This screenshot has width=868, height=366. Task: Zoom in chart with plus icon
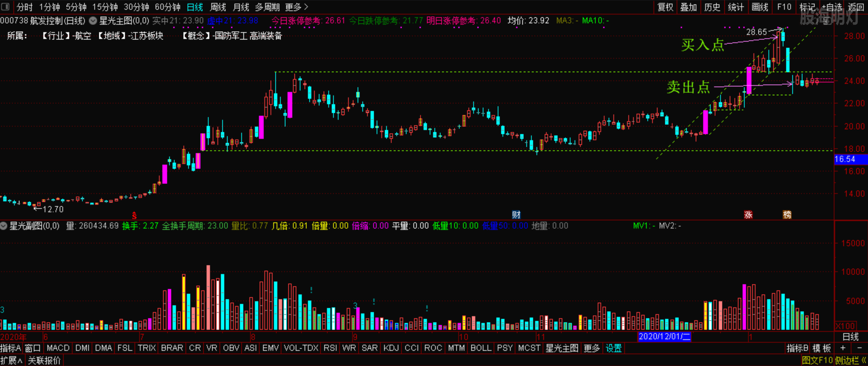click(x=843, y=348)
